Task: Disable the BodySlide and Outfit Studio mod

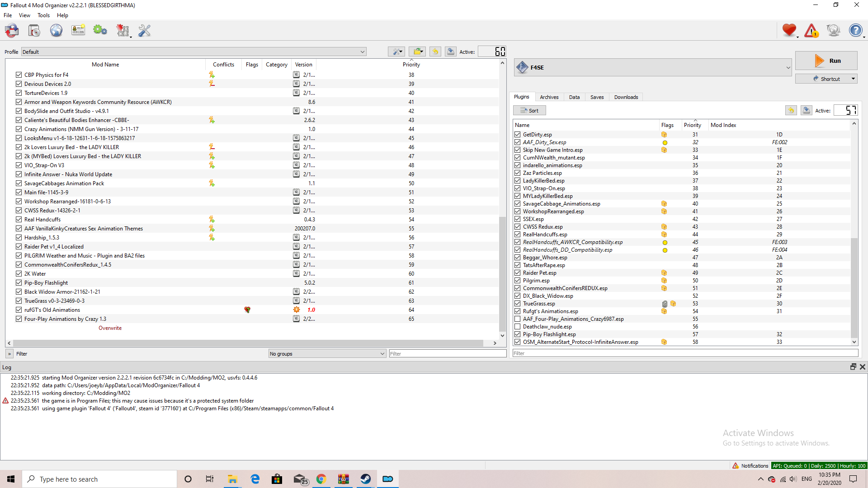Action: pyautogui.click(x=19, y=111)
